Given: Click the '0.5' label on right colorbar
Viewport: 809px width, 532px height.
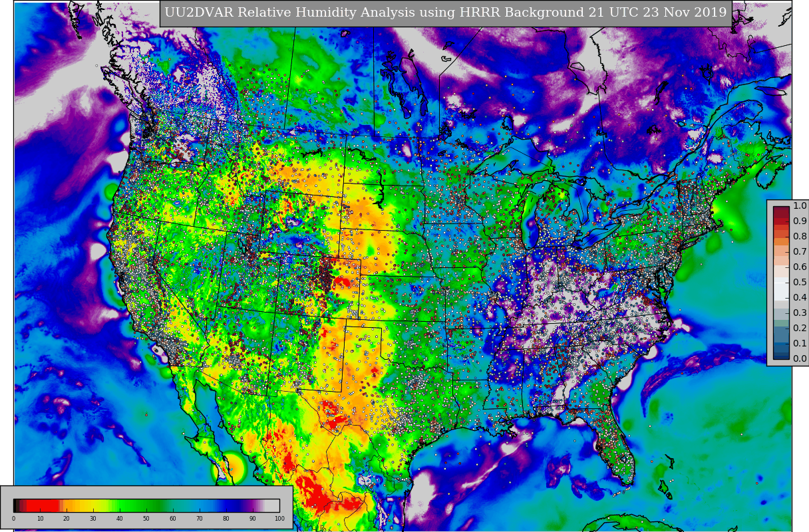Looking at the screenshot, I should [x=800, y=282].
